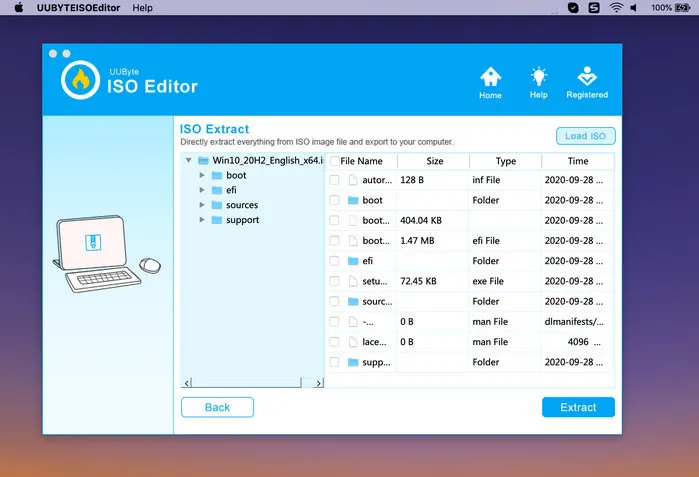The width and height of the screenshot is (699, 477).
Task: Click the first grey window control dot
Action: [x=53, y=53]
